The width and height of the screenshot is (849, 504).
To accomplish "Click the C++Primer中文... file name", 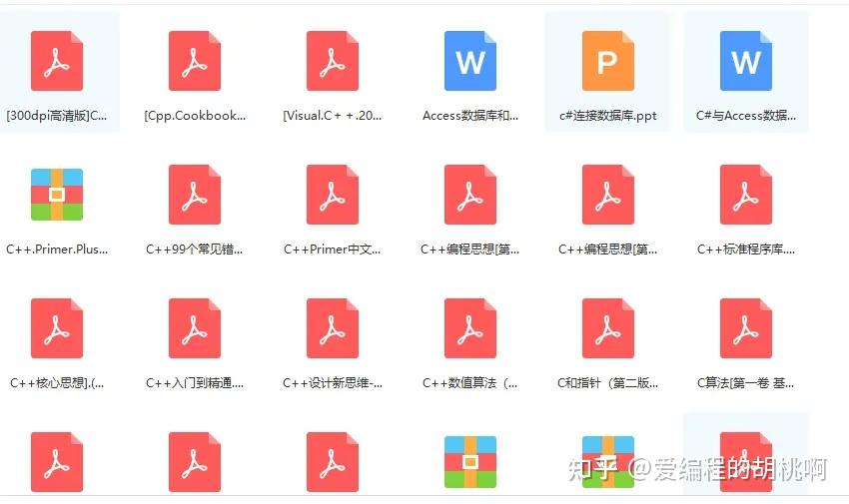I will click(x=333, y=250).
